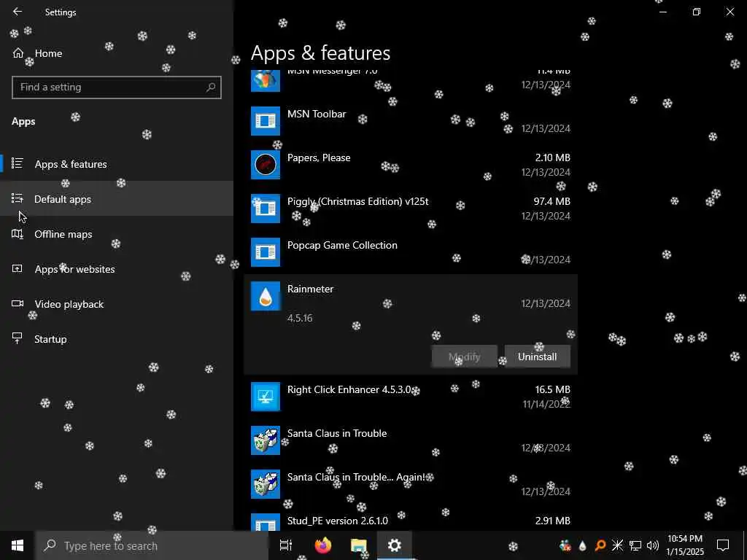Viewport: 747px width, 560px height.
Task: Click the Papers, Please app icon
Action: [266, 165]
